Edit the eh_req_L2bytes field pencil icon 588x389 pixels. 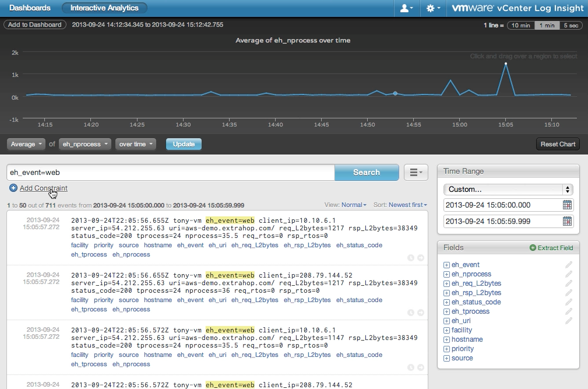tap(569, 283)
